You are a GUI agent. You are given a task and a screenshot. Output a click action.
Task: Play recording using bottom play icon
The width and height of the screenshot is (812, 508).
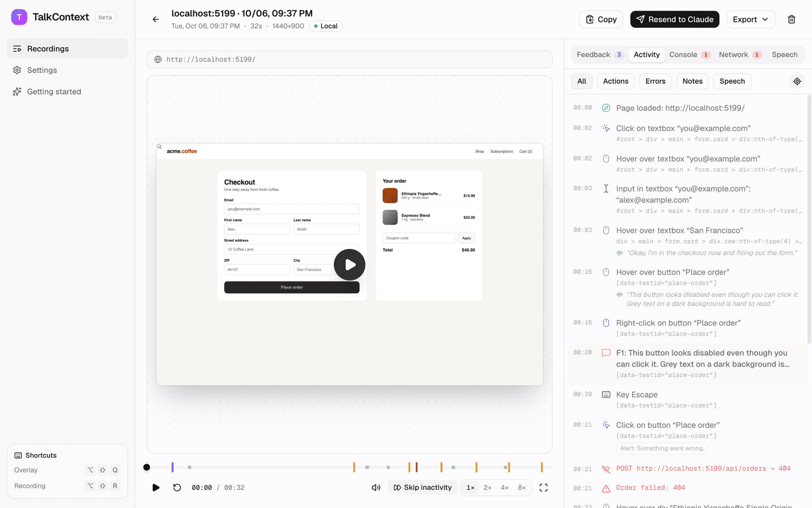tap(156, 488)
